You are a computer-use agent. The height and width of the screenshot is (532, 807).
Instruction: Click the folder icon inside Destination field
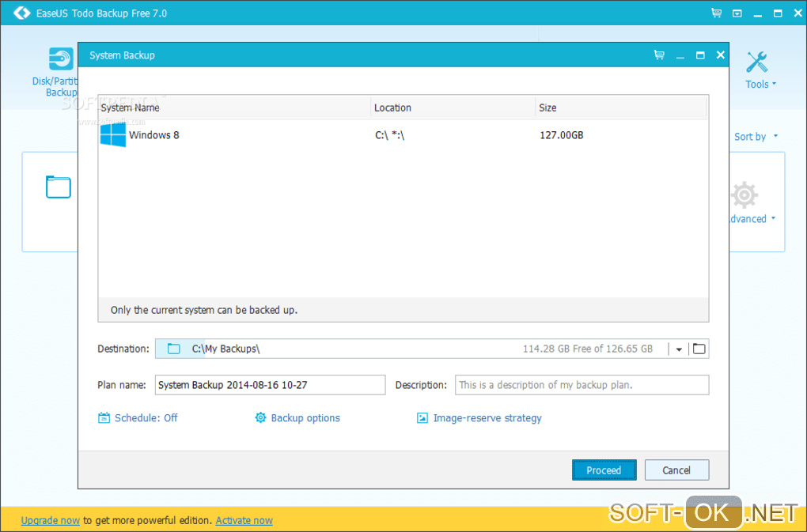(174, 349)
